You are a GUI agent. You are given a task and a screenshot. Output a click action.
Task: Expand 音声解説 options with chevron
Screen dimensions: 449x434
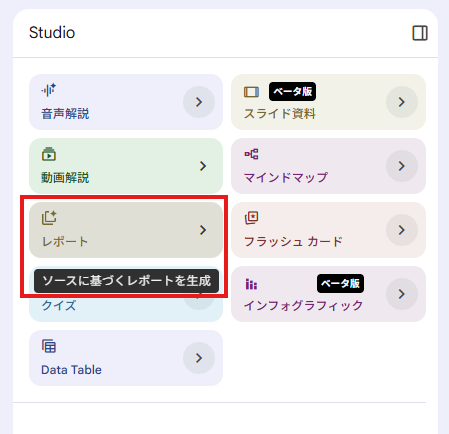point(199,102)
